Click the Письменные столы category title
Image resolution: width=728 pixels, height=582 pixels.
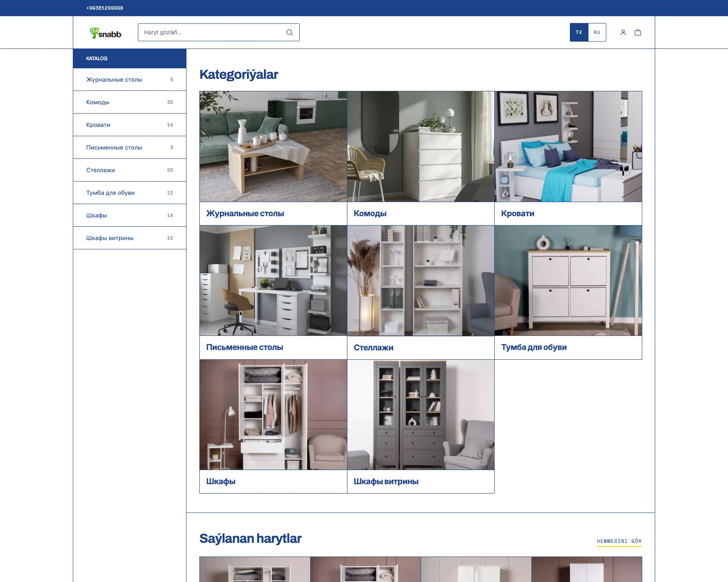click(x=245, y=347)
